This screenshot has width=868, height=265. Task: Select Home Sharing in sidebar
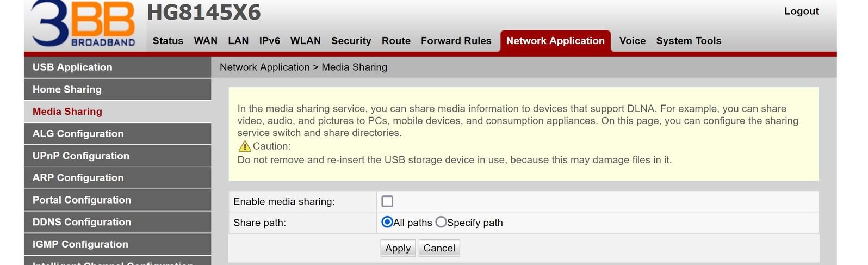point(117,89)
